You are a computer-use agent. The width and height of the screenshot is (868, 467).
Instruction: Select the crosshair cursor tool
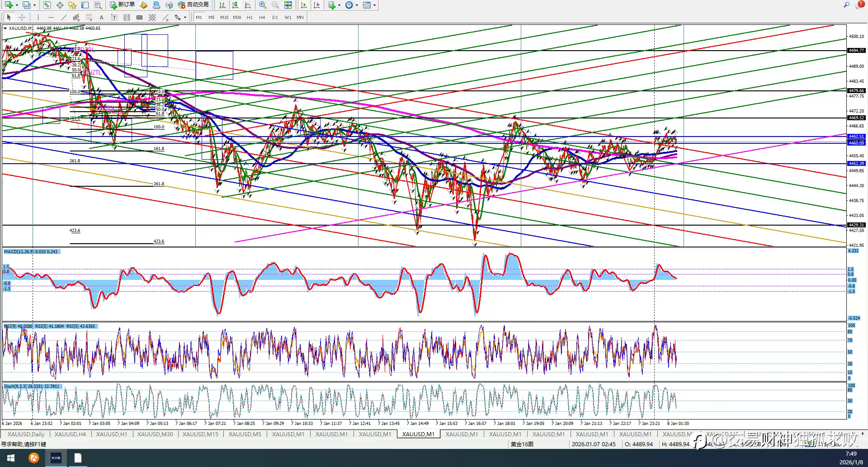pyautogui.click(x=22, y=17)
